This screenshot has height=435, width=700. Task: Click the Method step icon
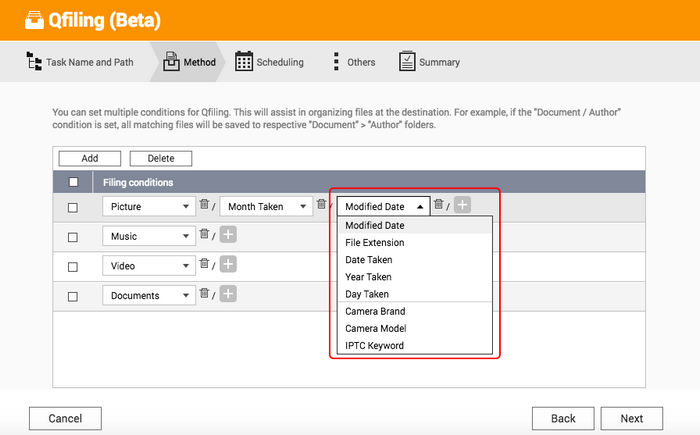tap(171, 61)
